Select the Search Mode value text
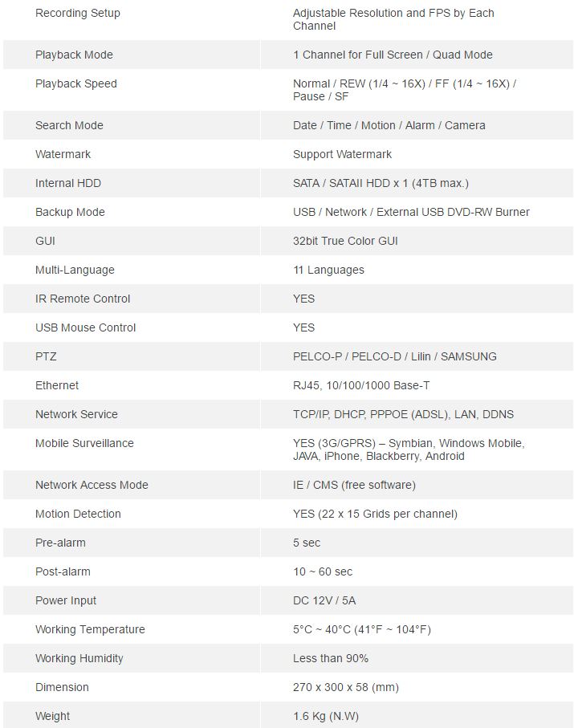The image size is (574, 728). 389,125
